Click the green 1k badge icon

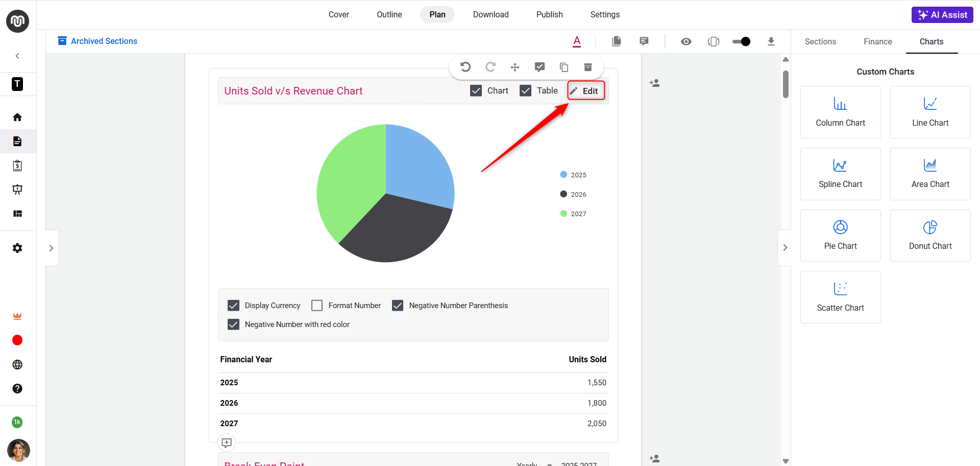[17, 422]
